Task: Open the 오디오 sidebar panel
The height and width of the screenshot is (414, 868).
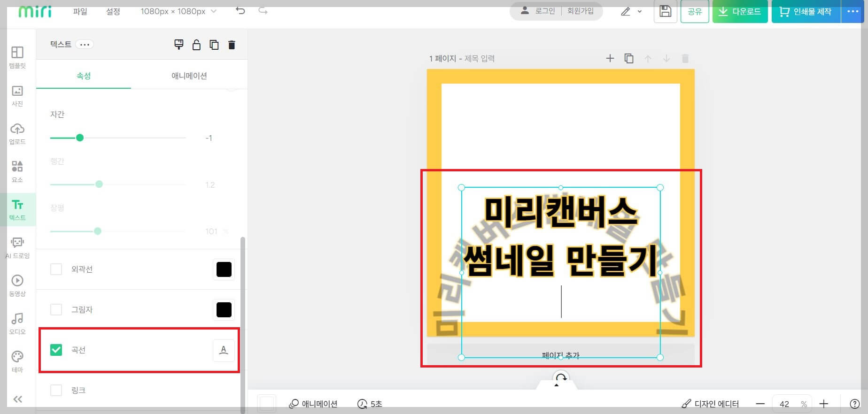Action: (x=17, y=323)
